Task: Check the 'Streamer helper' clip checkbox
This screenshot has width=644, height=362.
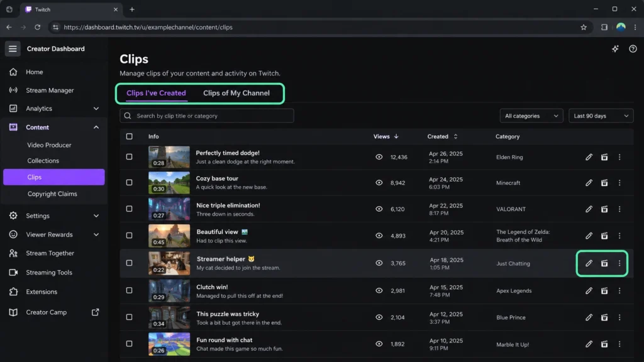Action: coord(129,263)
